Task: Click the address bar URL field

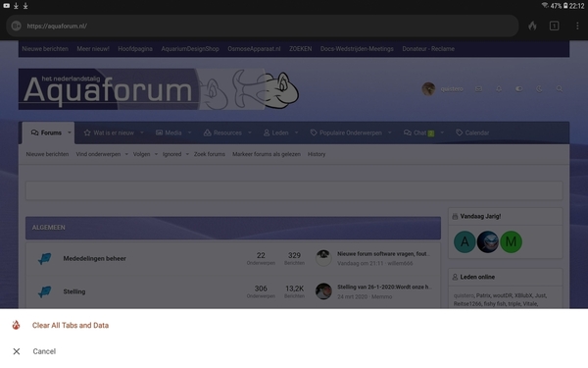Action: click(263, 26)
